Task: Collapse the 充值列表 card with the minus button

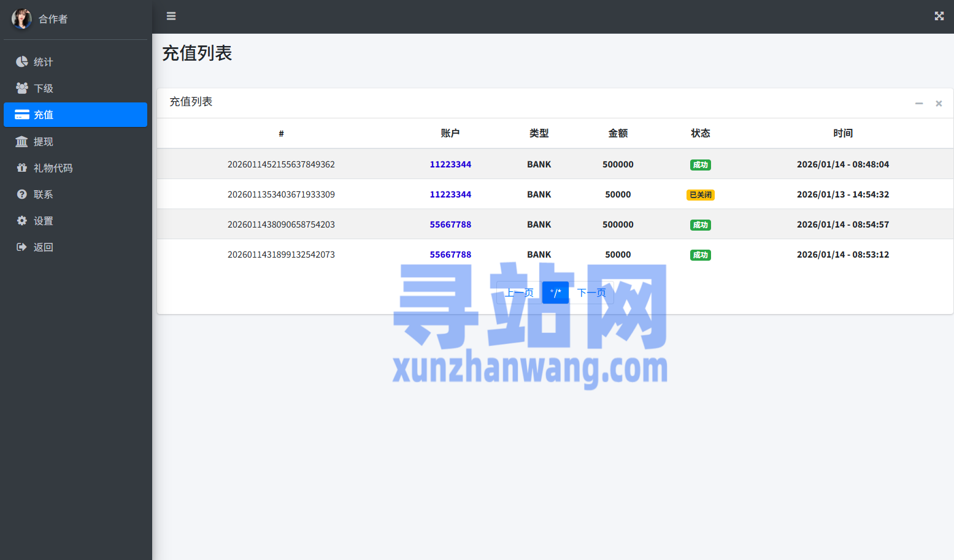Action: 919,104
